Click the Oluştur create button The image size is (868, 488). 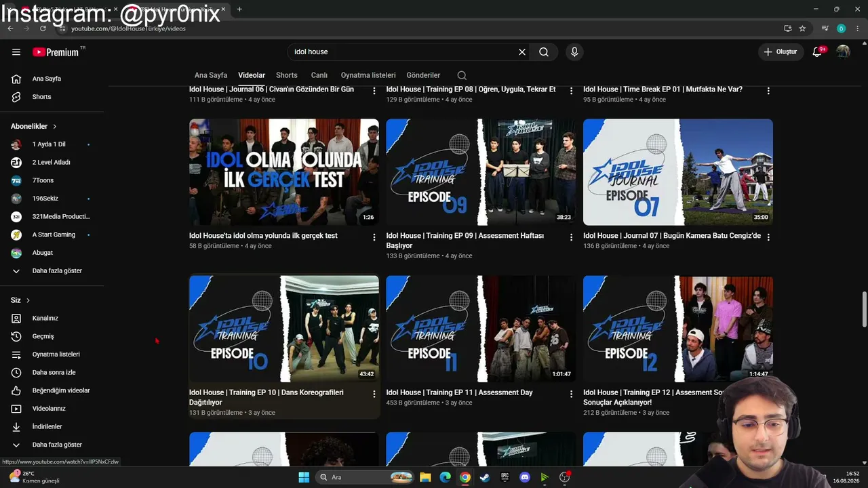(781, 52)
